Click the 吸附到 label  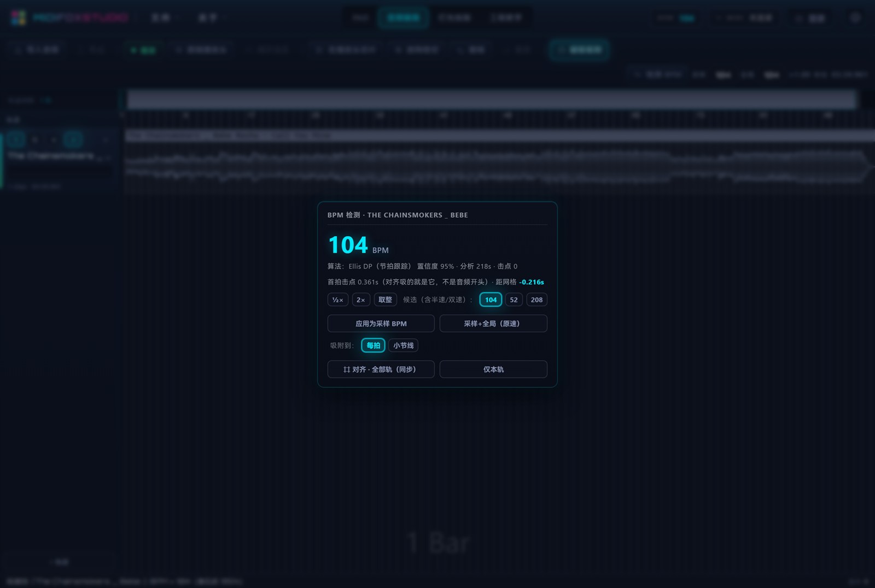[342, 346]
